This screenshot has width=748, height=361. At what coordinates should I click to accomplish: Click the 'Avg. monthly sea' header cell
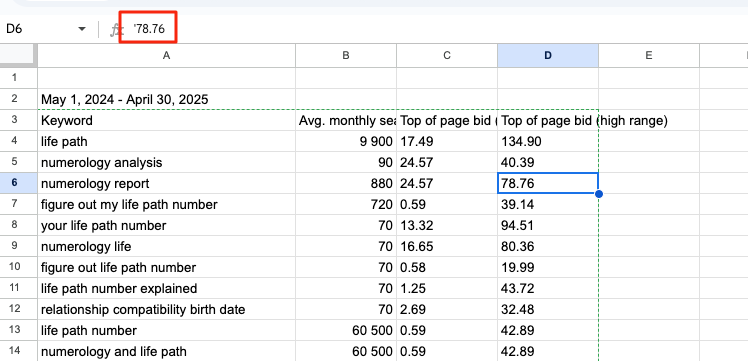tap(346, 120)
